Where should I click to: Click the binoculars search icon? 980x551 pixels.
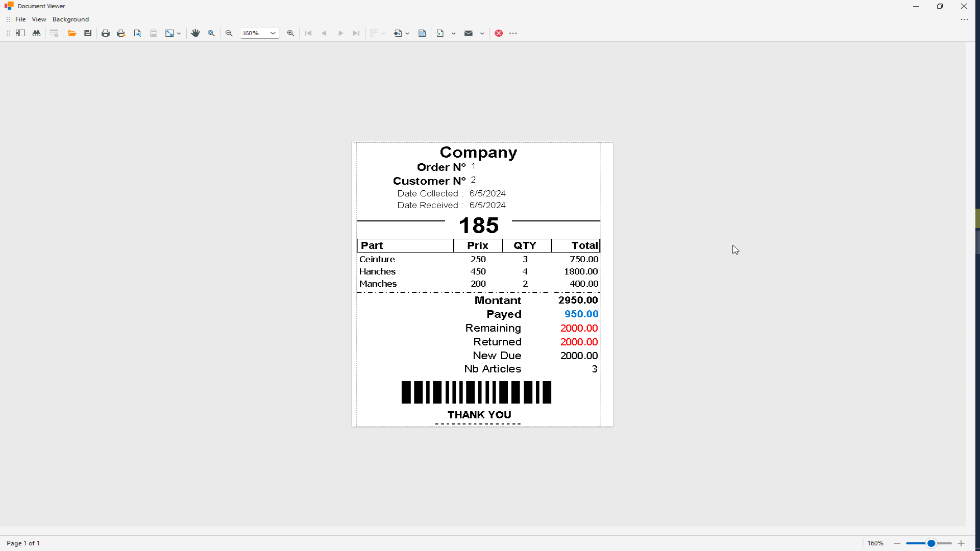pyautogui.click(x=36, y=33)
